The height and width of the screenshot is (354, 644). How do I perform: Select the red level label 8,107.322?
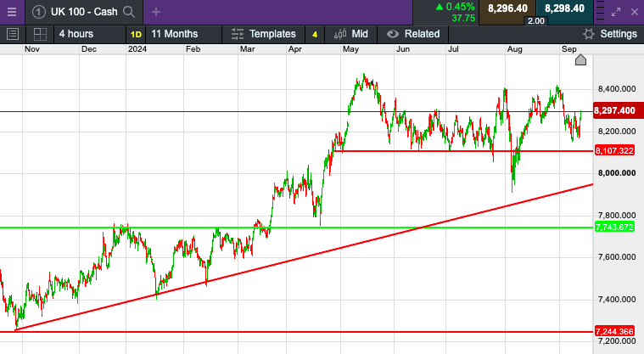[x=614, y=150]
